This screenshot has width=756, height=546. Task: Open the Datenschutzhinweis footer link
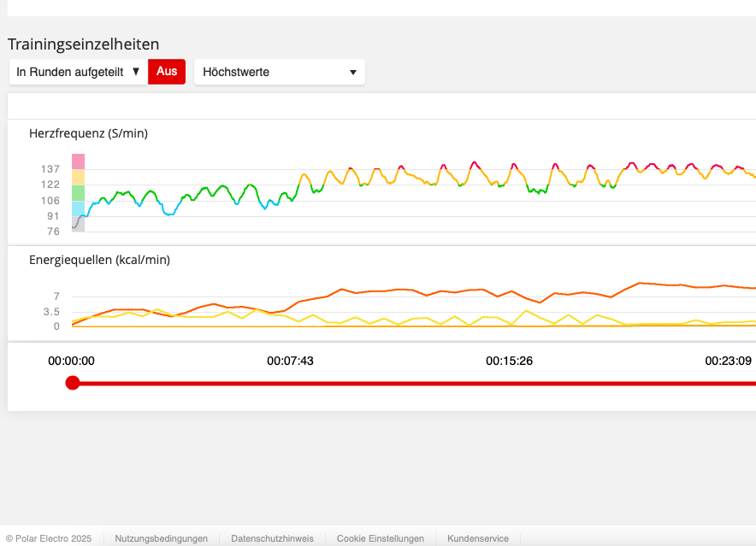coord(272,539)
